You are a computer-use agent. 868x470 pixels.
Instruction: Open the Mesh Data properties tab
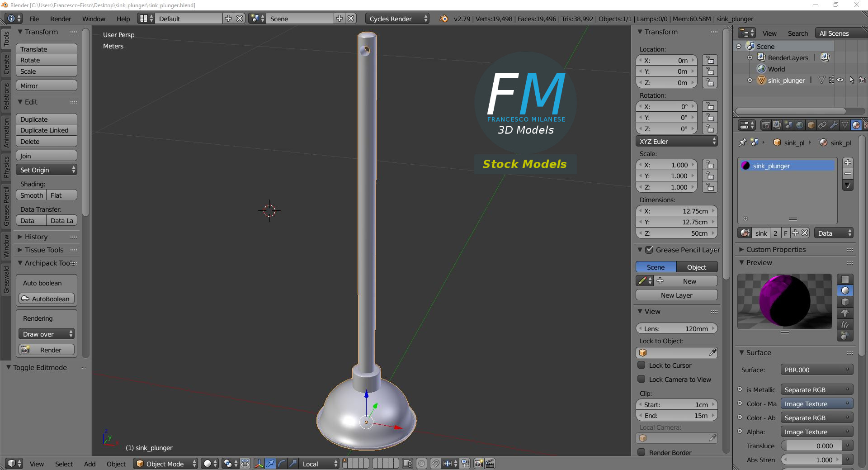point(845,125)
